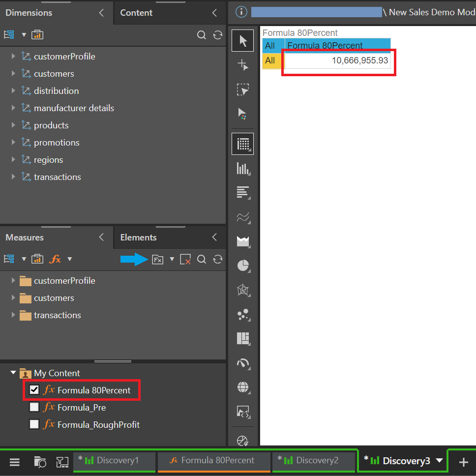Click Formula 80Percent column header

click(337, 46)
